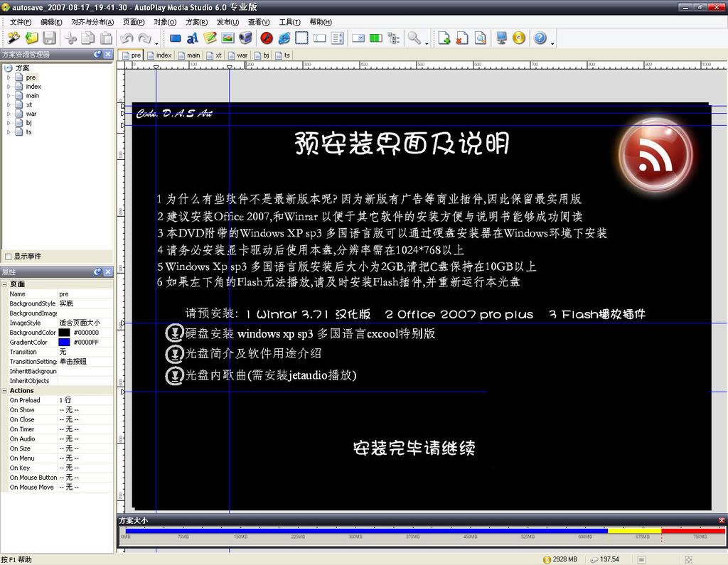The width and height of the screenshot is (728, 565).
Task: Close the 方案大小 panel
Action: pyautogui.click(x=722, y=520)
